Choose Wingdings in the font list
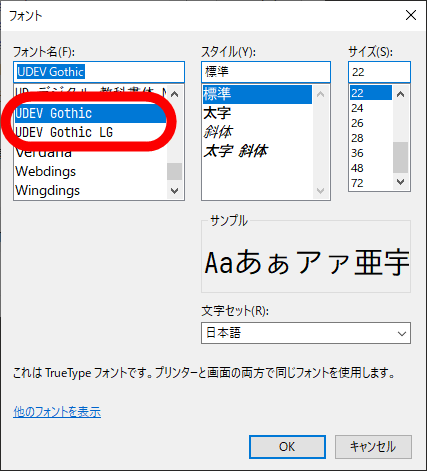Viewport: 427px width, 471px height. tap(90, 190)
